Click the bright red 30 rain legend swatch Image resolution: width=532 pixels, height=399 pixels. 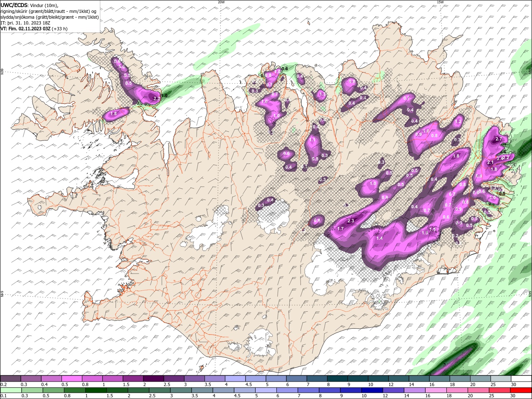coord(521,390)
